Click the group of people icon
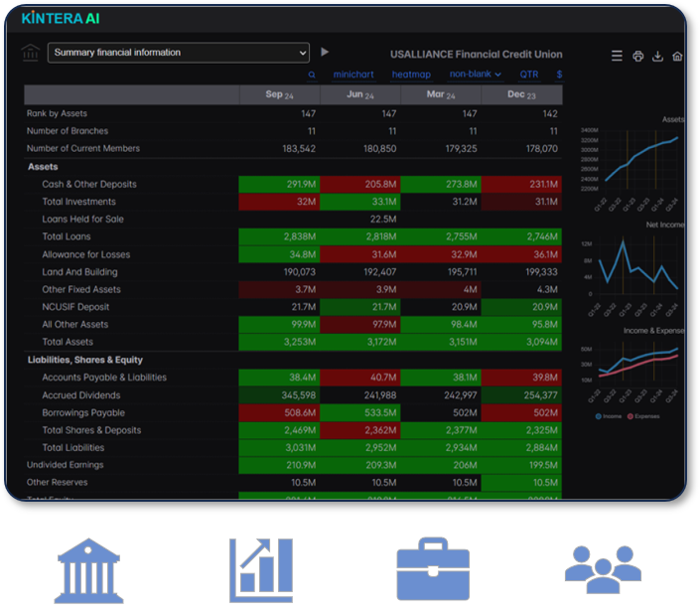 [603, 569]
